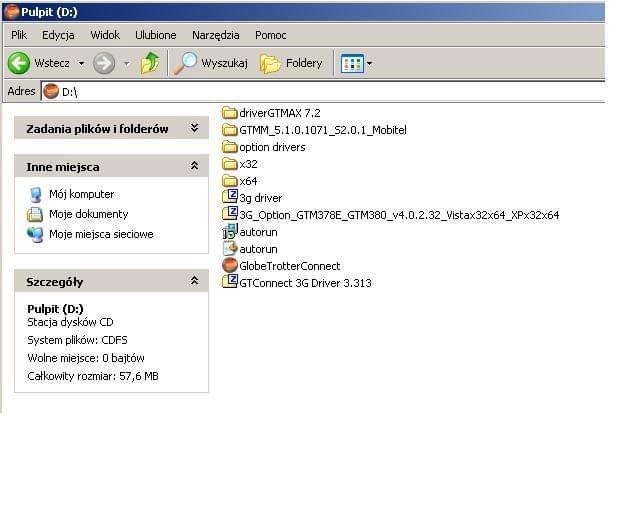Open the Narzędzia menu
Screen dimensions: 640x512
(216, 35)
